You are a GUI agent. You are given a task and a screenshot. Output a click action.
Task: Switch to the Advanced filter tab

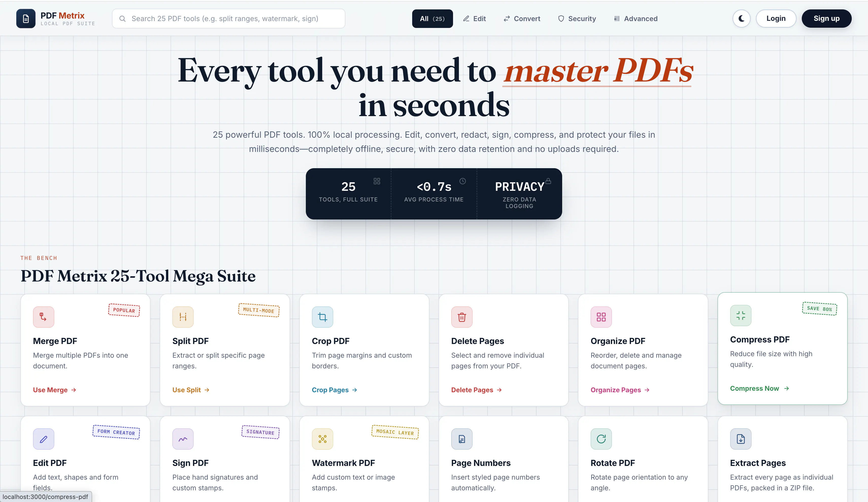[636, 19]
